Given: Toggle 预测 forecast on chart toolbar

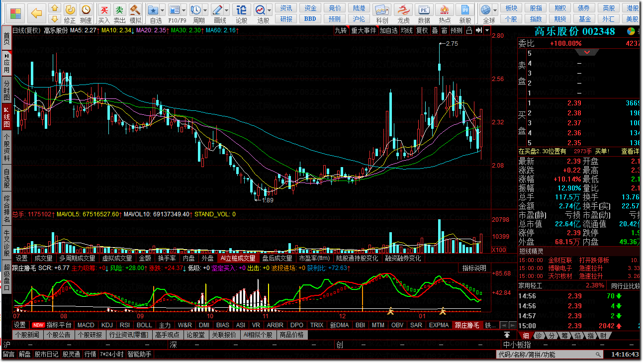Looking at the screenshot, I should (x=456, y=30).
